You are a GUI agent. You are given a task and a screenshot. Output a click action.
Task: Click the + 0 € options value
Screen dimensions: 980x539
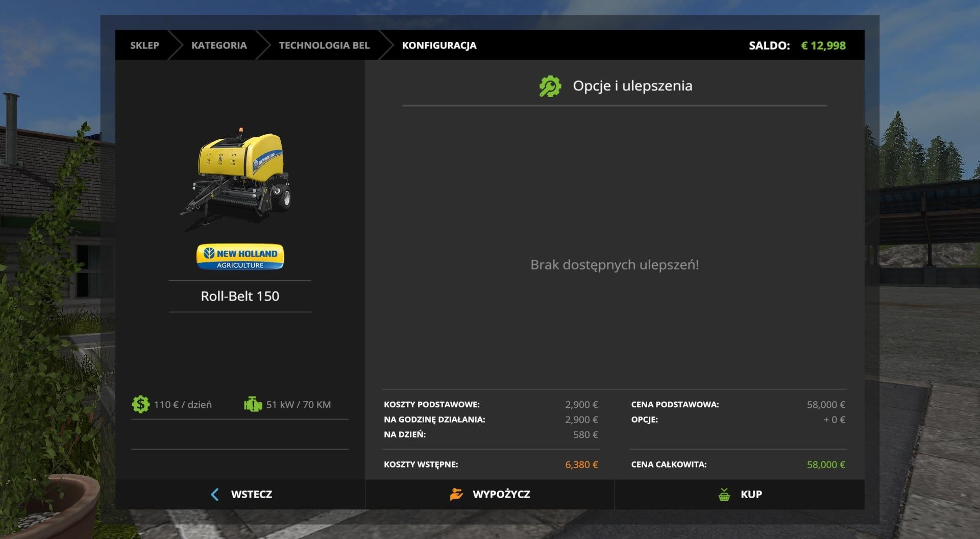coord(834,420)
